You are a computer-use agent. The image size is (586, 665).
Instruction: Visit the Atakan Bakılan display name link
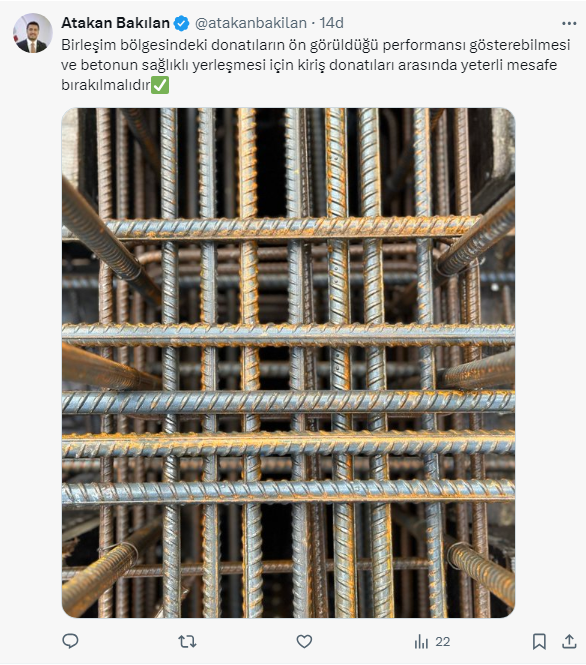(115, 23)
